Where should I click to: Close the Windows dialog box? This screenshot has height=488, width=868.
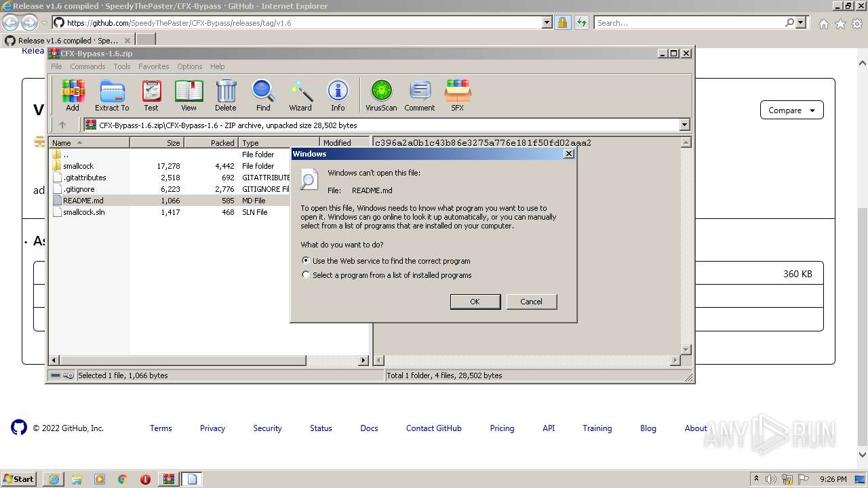tap(568, 154)
